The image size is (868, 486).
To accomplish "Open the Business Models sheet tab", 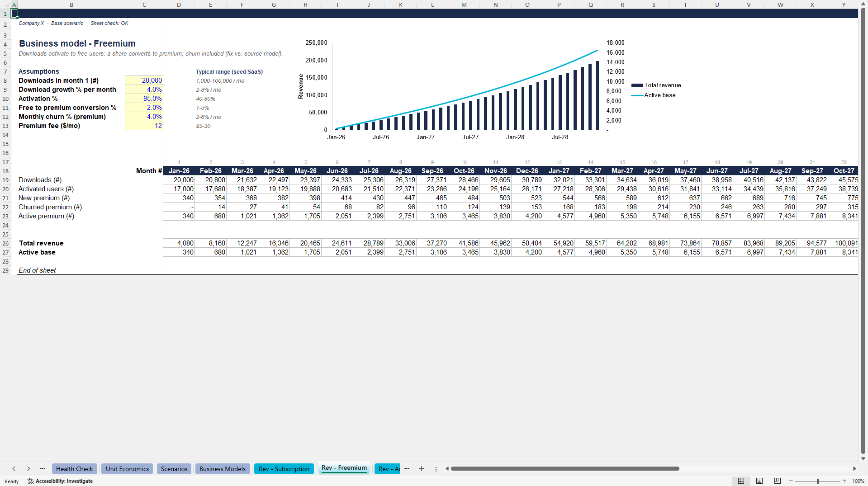I will tap(223, 469).
